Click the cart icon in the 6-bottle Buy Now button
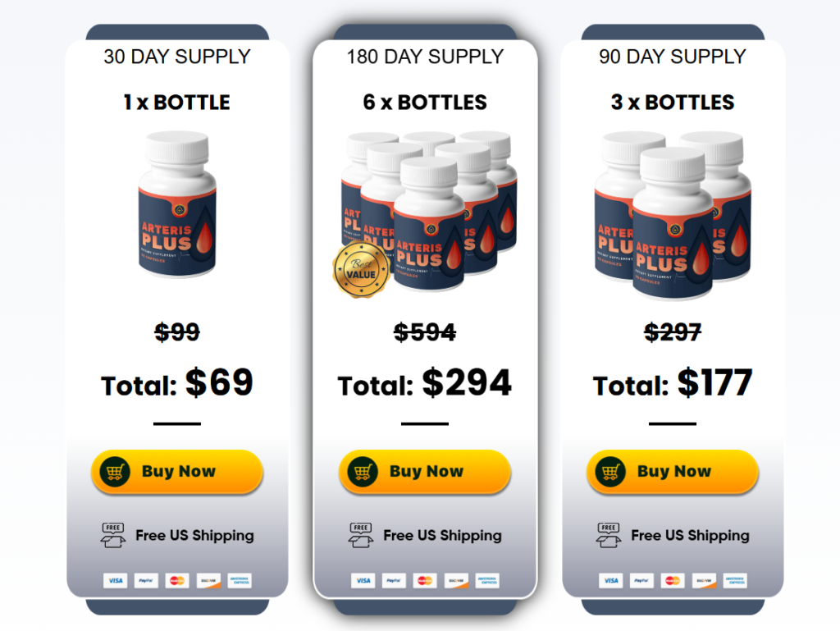 [363, 472]
